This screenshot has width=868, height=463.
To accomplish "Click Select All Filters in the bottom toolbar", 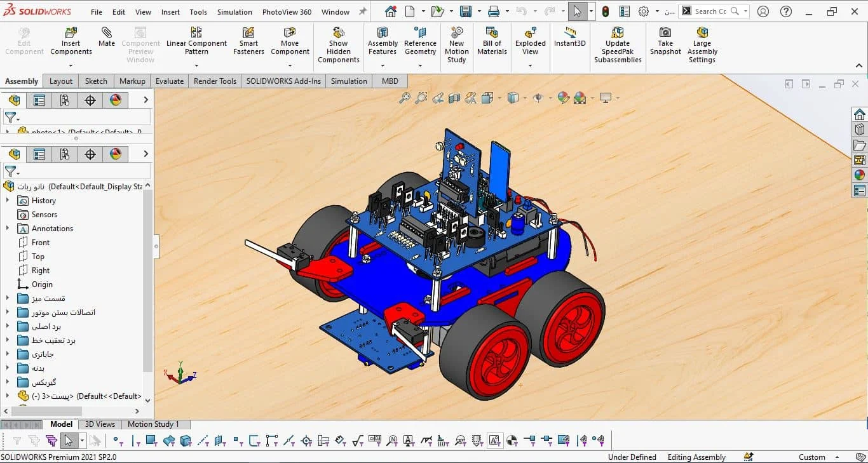I will coord(51,440).
